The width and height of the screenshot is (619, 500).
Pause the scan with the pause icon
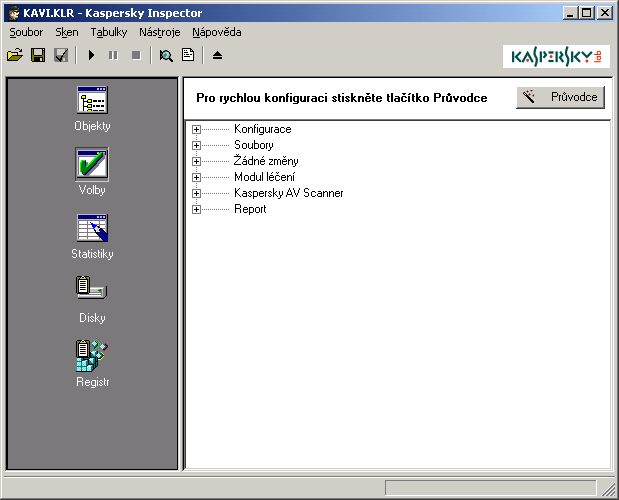pyautogui.click(x=113, y=55)
